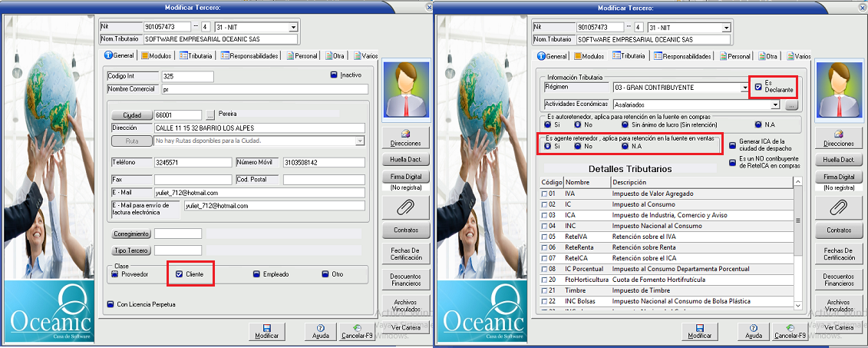This screenshot has width=868, height=348.
Task: Click the browse button beside Actividades Económicas
Action: 792,104
